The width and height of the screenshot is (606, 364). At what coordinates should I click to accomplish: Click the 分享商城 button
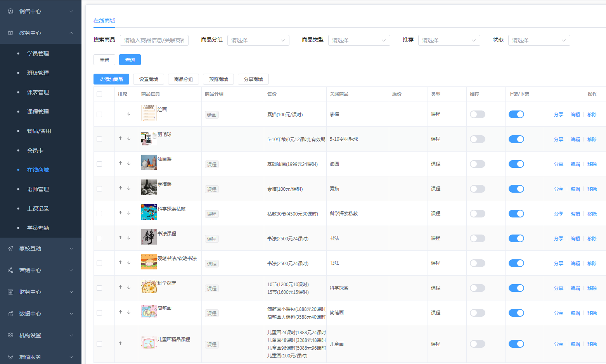pyautogui.click(x=253, y=79)
